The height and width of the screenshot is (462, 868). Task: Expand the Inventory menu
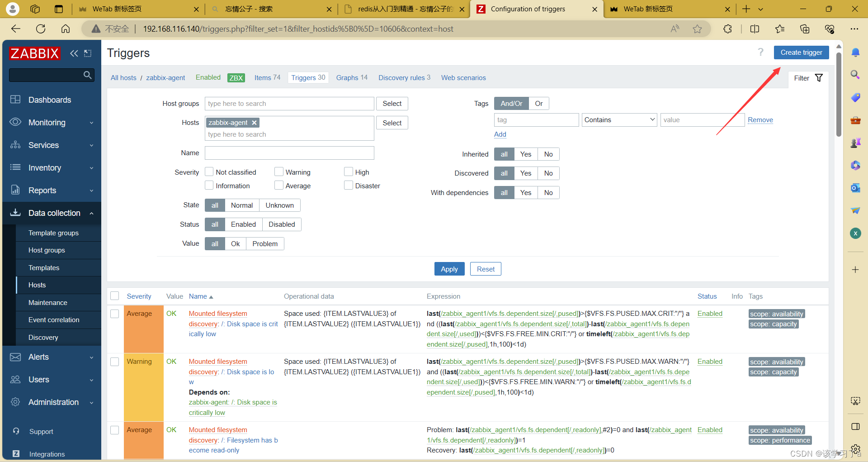tap(52, 168)
